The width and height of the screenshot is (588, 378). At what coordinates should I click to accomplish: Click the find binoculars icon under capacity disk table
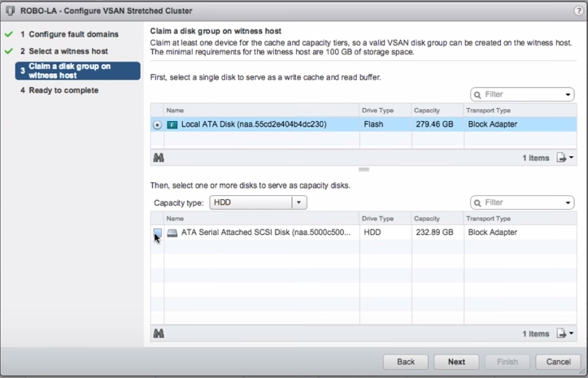(x=159, y=333)
